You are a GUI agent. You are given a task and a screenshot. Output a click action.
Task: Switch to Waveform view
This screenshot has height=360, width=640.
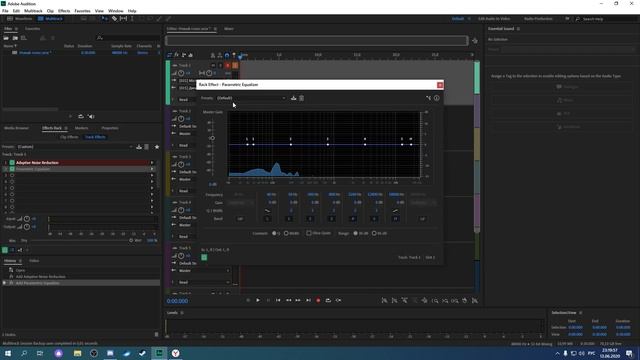(19, 19)
